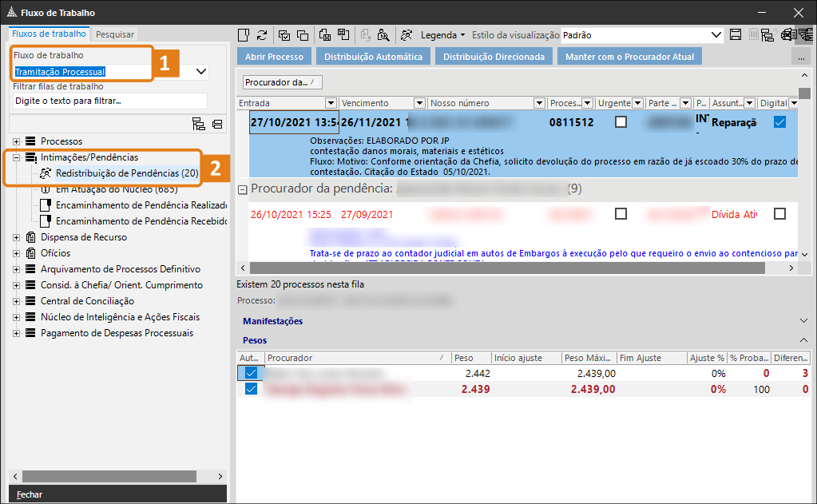Click the refresh icon in the toolbar
The width and height of the screenshot is (817, 504).
click(262, 35)
